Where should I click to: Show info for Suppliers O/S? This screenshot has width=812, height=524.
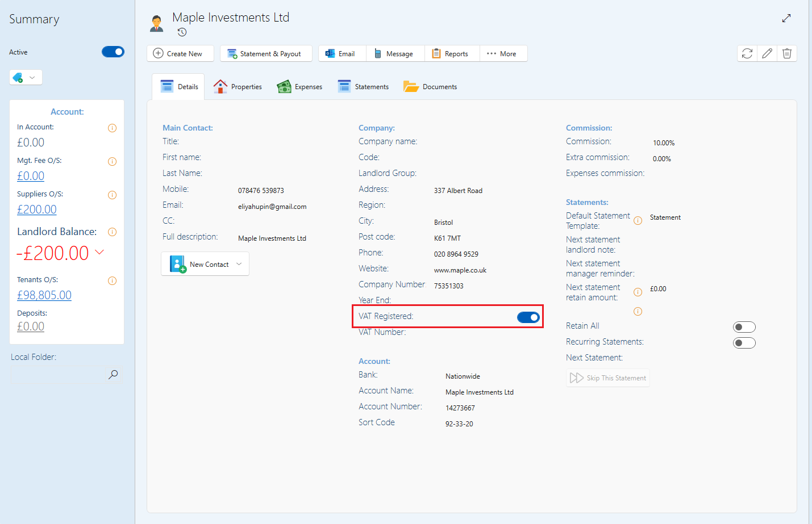pyautogui.click(x=113, y=195)
